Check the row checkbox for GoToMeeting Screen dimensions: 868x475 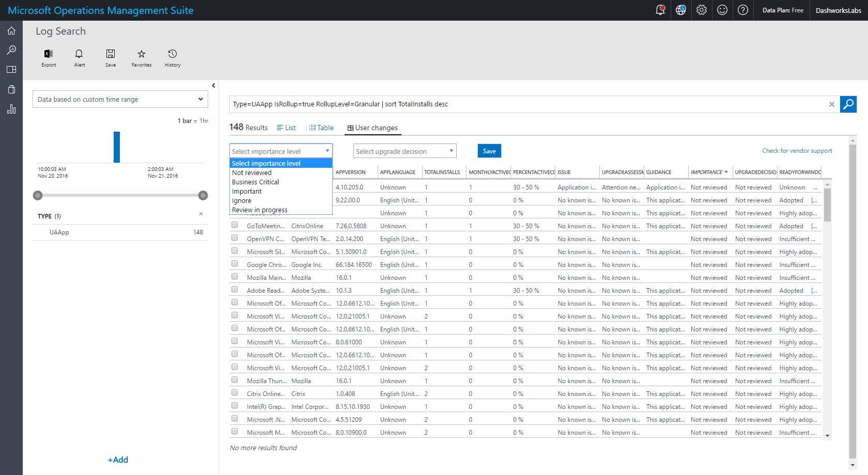[235, 225]
